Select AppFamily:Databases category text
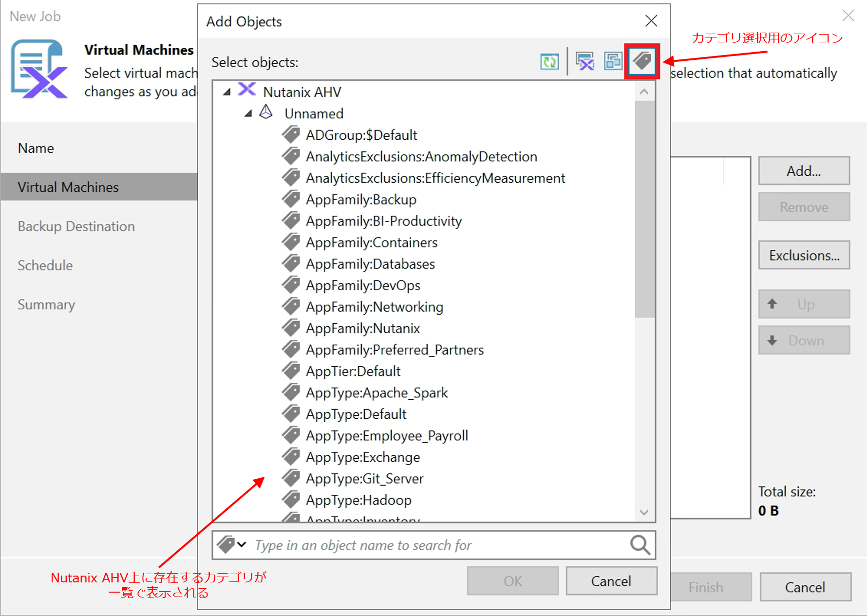Screen dimensions: 867x616 tap(370, 264)
